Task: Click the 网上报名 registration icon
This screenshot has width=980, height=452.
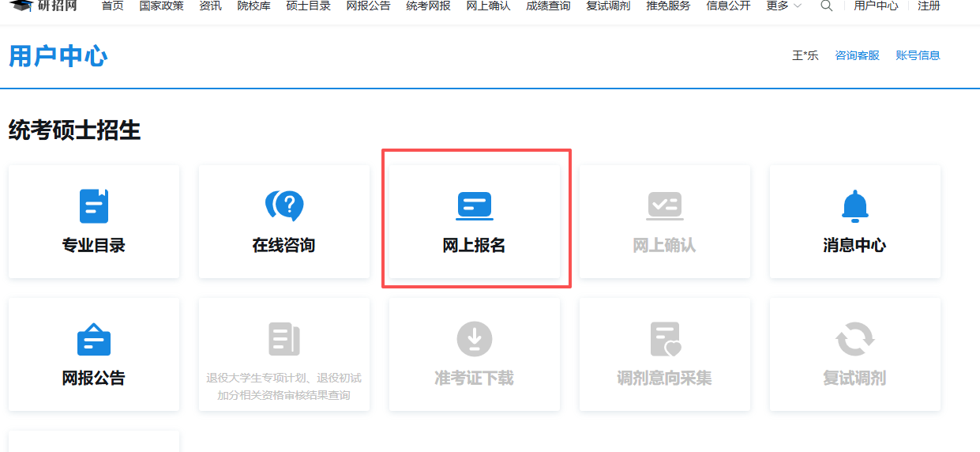Action: click(x=475, y=206)
